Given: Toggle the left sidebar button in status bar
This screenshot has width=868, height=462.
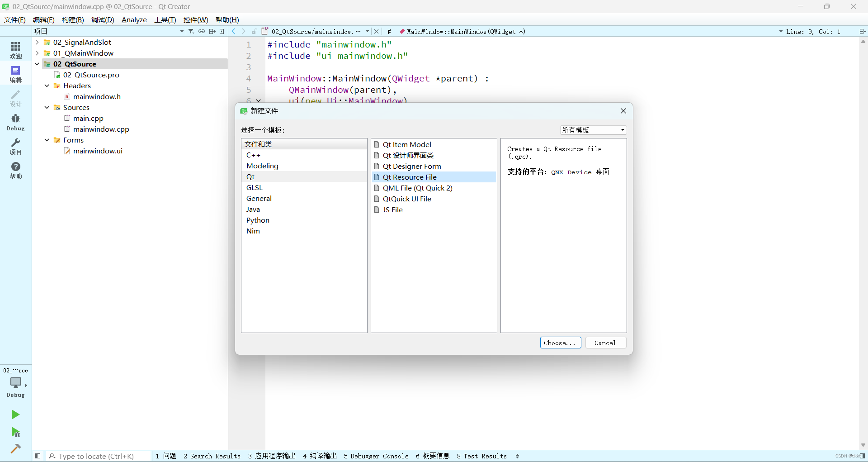Looking at the screenshot, I should pos(38,456).
